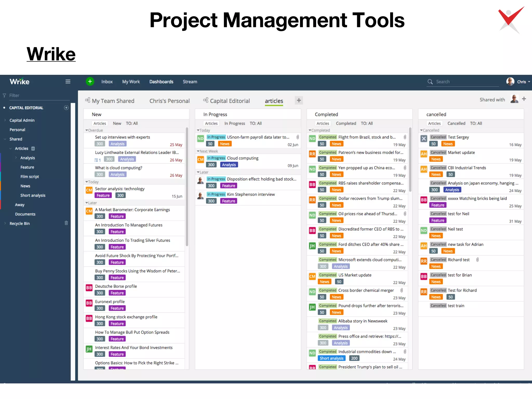
Task: Open the Chris user dropdown arrow
Action: (x=529, y=82)
